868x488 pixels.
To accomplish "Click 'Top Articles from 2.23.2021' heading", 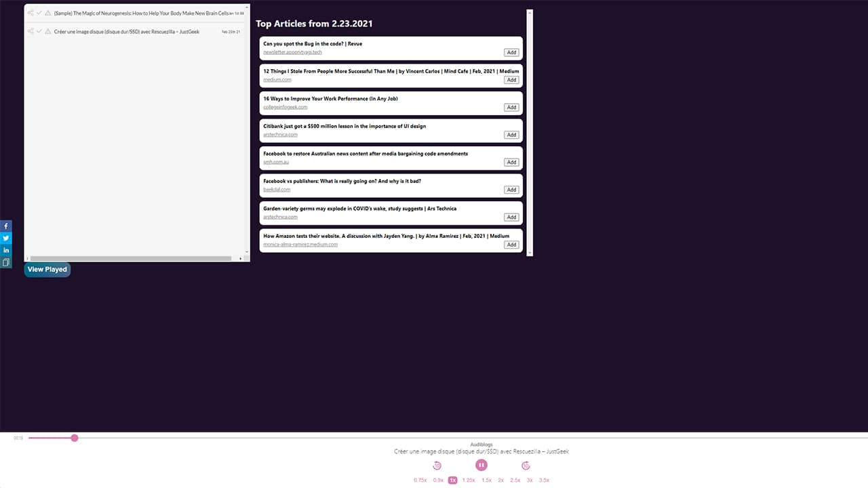I will pyautogui.click(x=314, y=24).
